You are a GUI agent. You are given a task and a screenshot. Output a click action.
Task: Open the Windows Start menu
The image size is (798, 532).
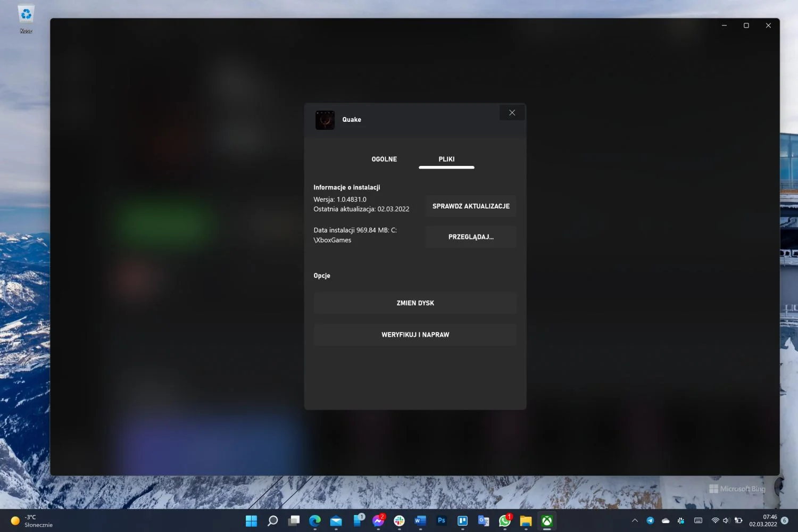coord(252,521)
